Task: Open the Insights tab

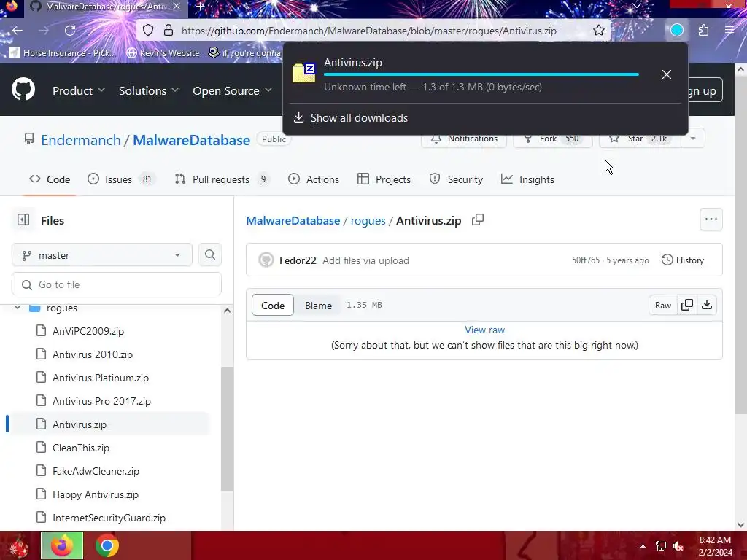Action: 527,179
